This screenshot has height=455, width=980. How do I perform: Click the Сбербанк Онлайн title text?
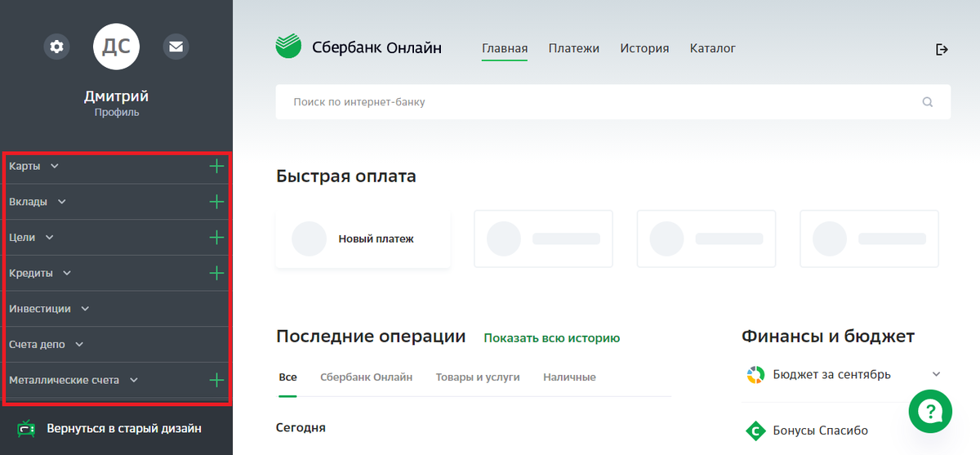(376, 48)
